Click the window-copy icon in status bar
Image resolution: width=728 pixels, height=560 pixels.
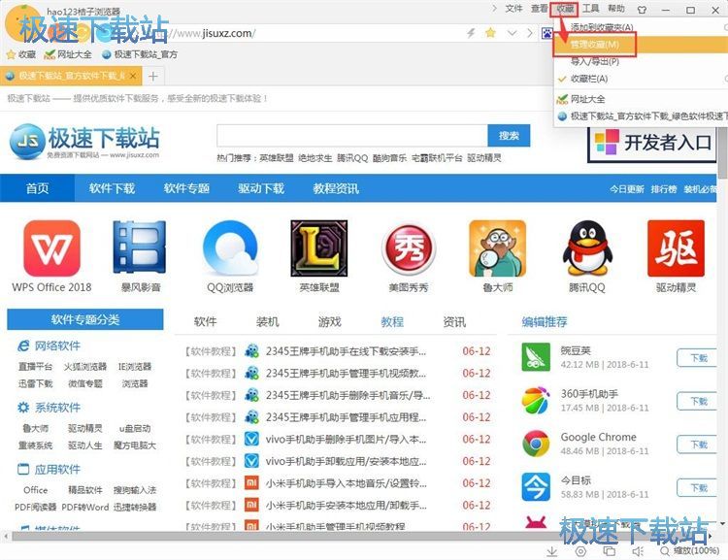[610, 551]
